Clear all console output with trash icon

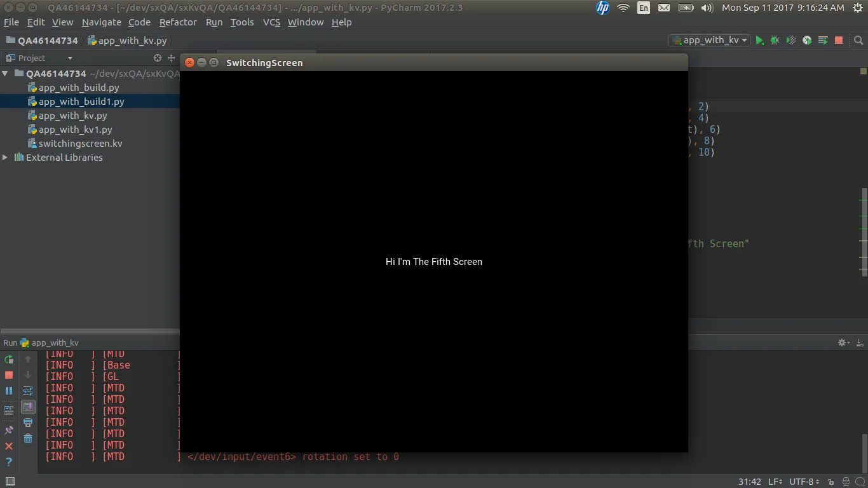[28, 438]
